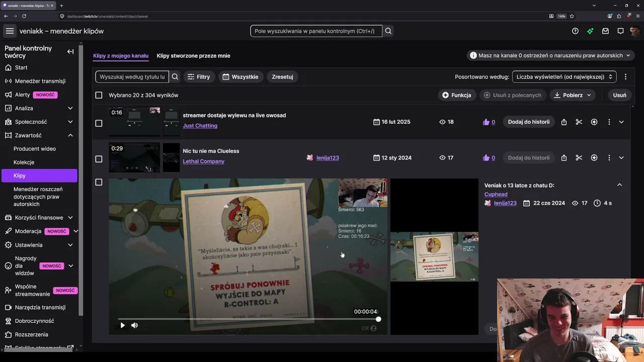Add 'streamer dostaje wylewu' clip to story
The width and height of the screenshot is (644, 362).
[x=529, y=122]
